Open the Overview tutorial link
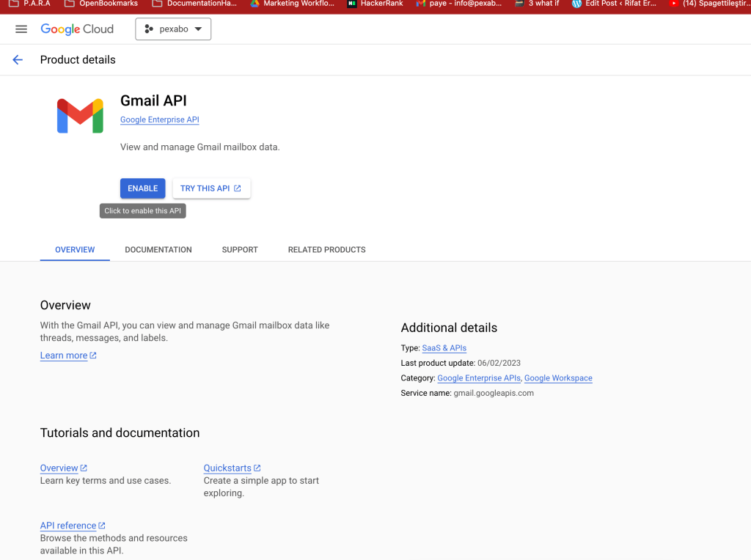This screenshot has height=560, width=751. 59,468
